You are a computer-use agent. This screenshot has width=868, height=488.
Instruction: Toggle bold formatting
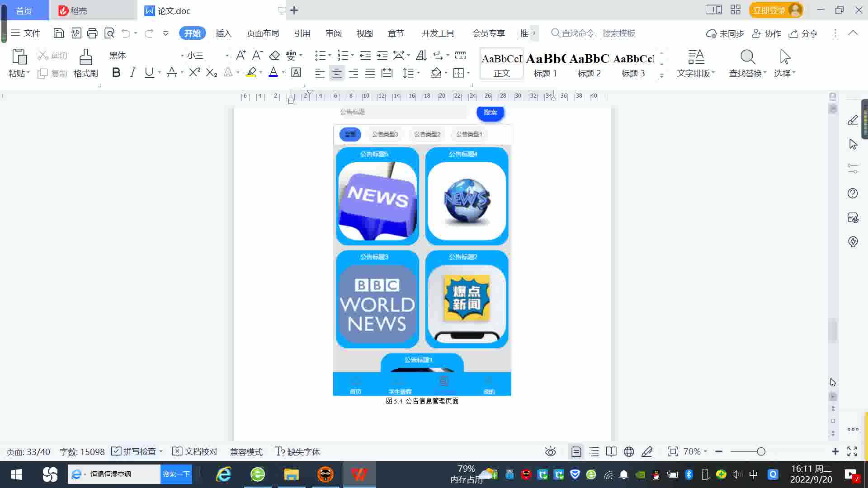(x=116, y=73)
